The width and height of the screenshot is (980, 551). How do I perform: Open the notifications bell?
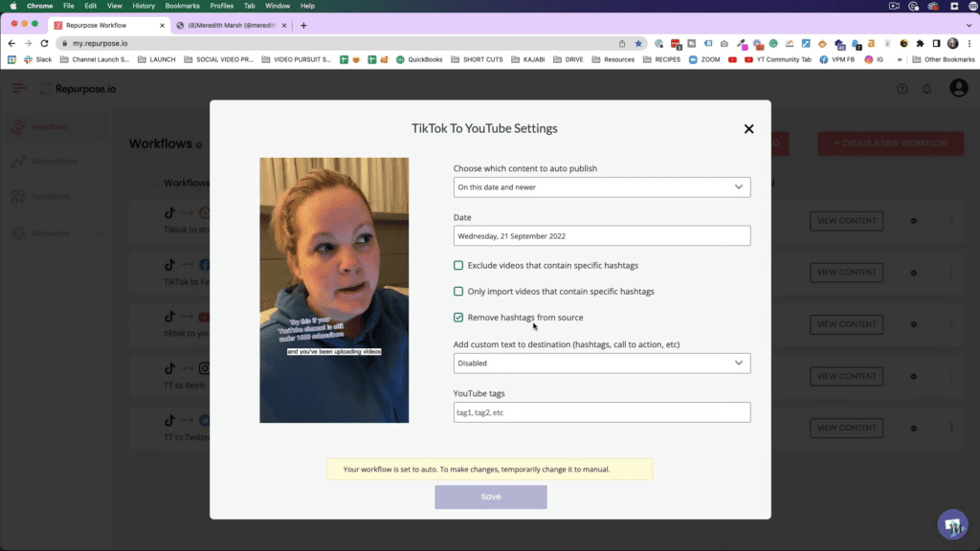pos(926,89)
